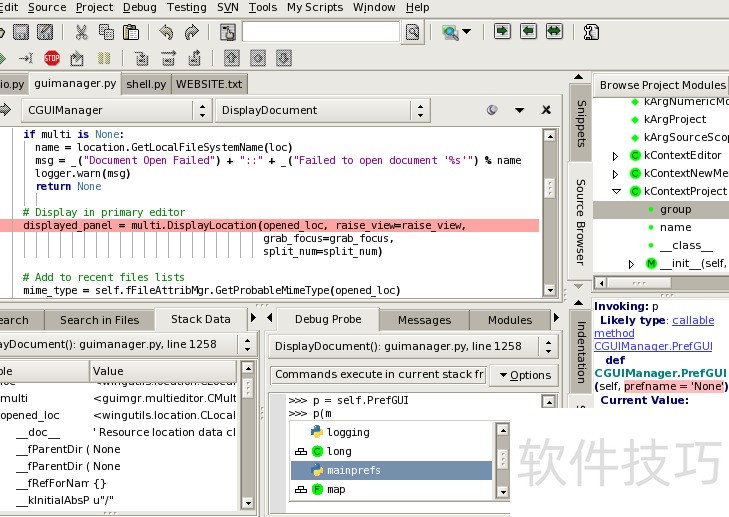Click the search icon beside toolbar field

click(x=412, y=32)
